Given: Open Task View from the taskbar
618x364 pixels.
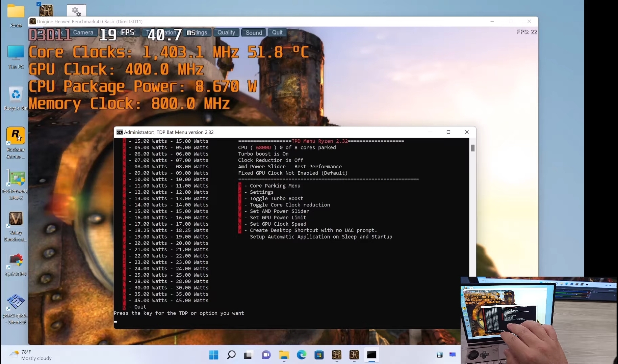Looking at the screenshot, I should [249, 355].
